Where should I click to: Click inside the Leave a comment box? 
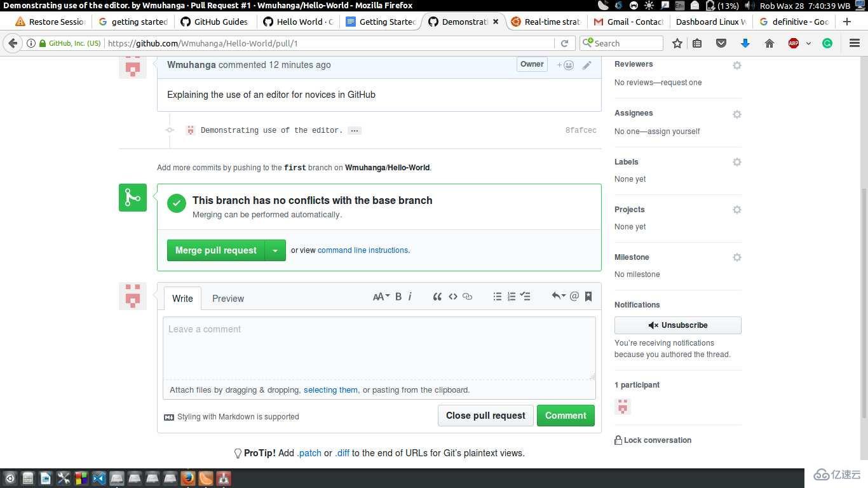379,349
